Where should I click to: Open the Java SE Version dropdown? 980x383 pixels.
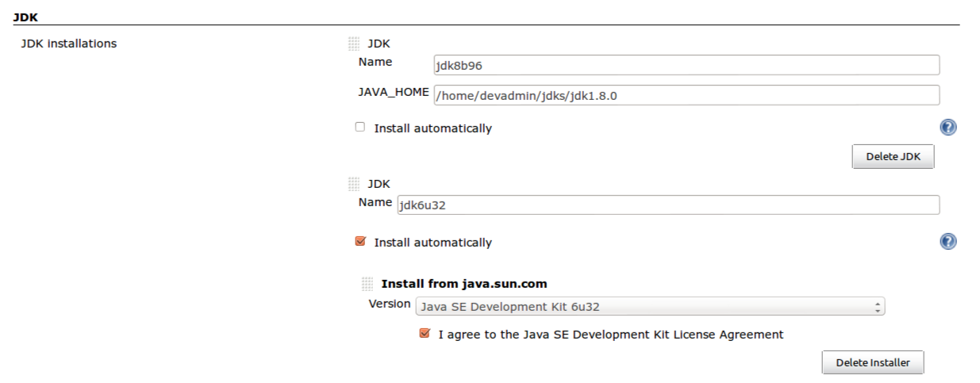650,306
